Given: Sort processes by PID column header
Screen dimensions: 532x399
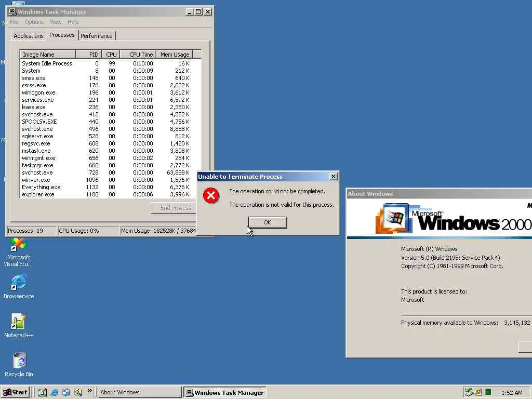Looking at the screenshot, I should pos(88,55).
